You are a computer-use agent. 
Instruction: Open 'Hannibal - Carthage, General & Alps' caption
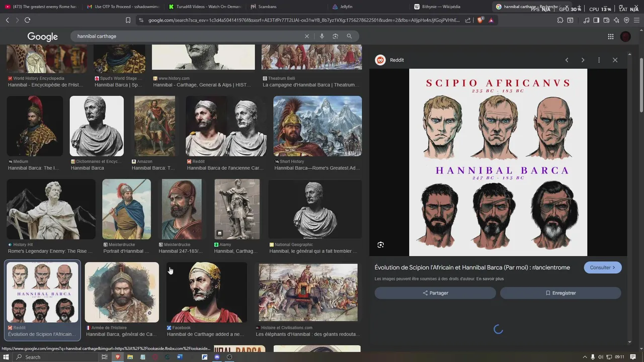tap(202, 85)
